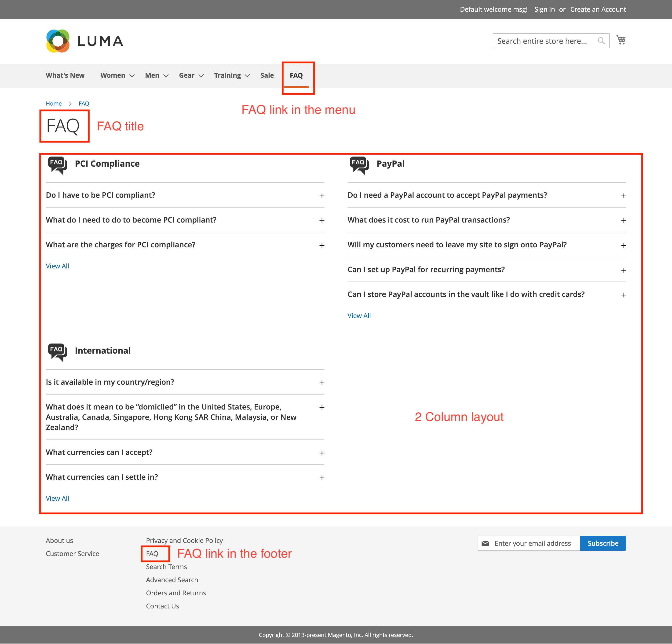This screenshot has height=644, width=672.
Task: Open About us footer link
Action: 59,541
